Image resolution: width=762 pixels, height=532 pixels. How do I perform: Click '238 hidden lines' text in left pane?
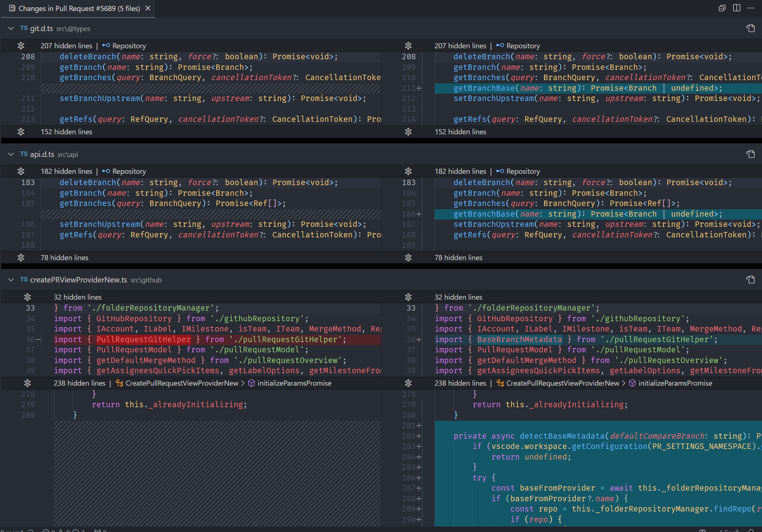pos(79,383)
